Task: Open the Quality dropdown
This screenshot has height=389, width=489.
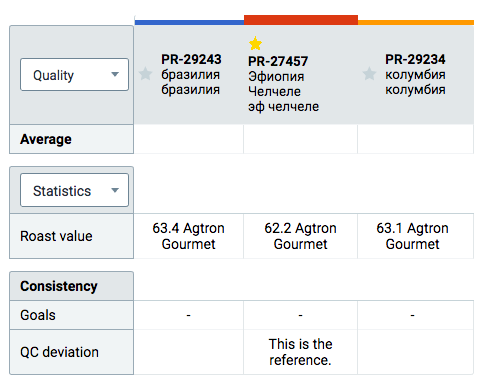Action: pos(74,75)
